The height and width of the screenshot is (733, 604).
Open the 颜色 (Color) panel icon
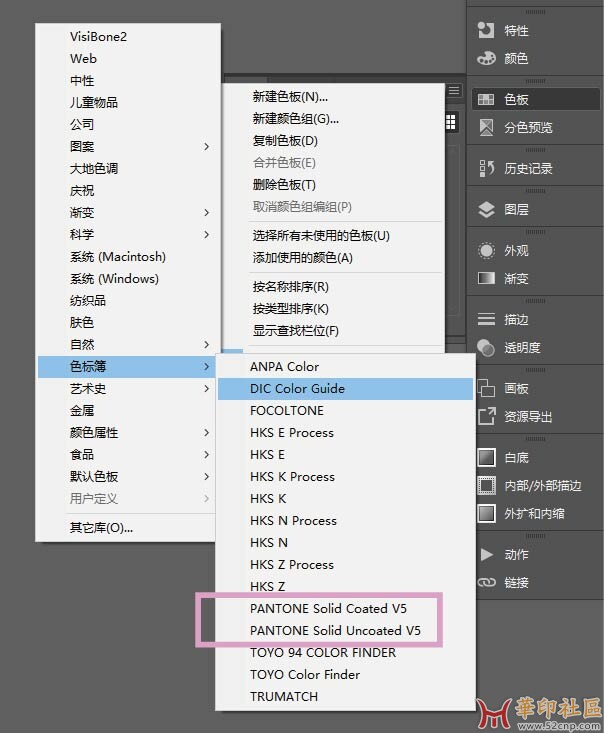tap(487, 59)
